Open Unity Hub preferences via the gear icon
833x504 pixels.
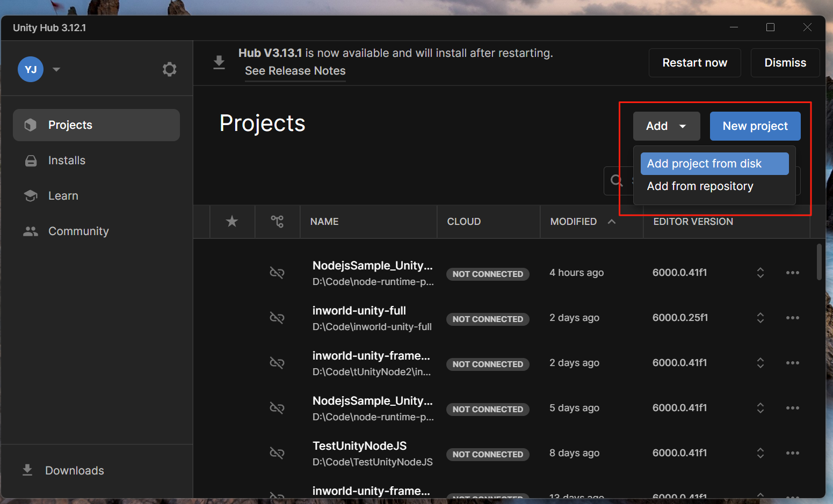(x=169, y=69)
